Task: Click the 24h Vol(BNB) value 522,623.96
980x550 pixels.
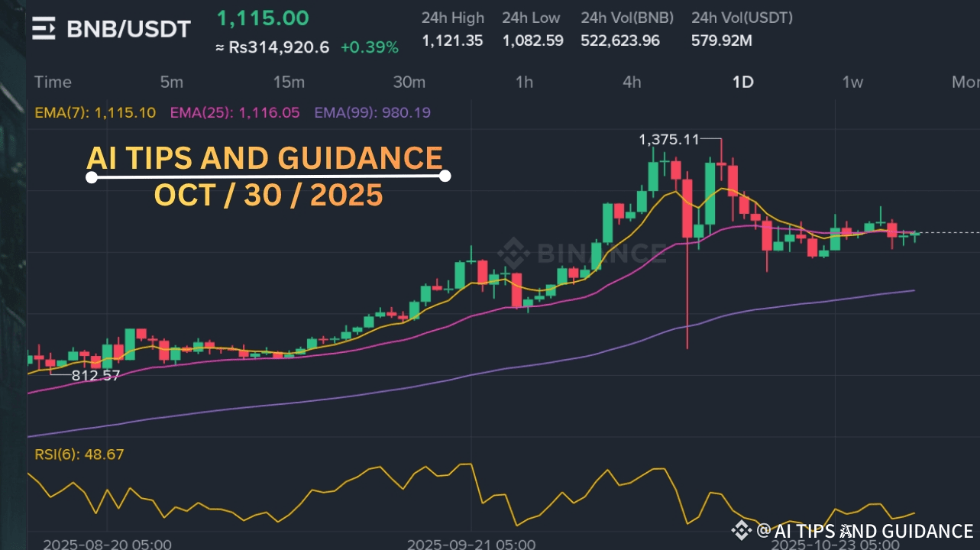Action: click(x=620, y=41)
